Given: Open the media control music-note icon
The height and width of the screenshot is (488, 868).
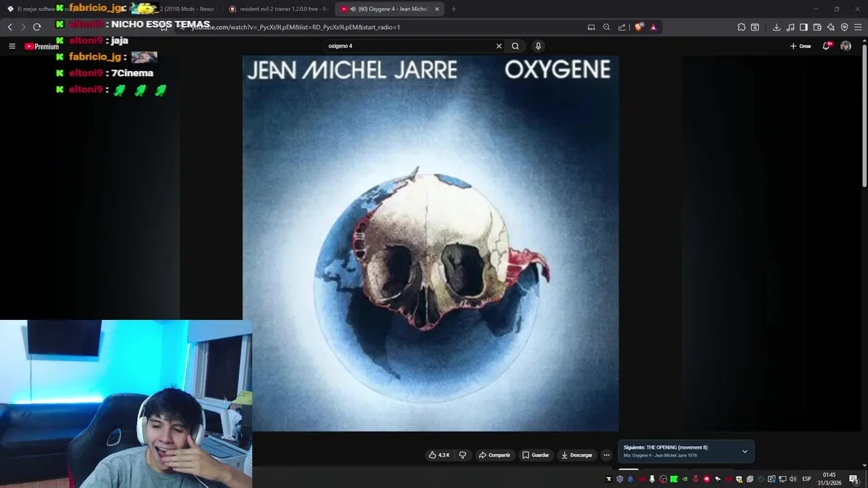Looking at the screenshot, I should coord(790,27).
